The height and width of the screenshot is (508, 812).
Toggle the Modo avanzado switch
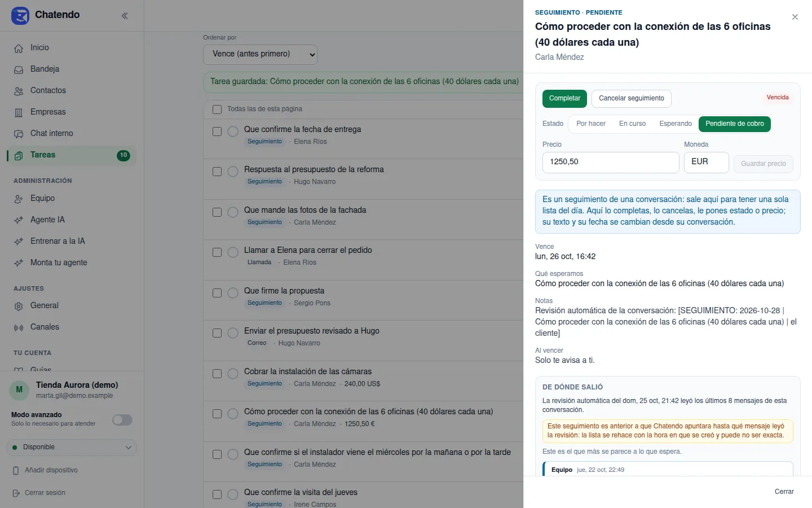(122, 420)
